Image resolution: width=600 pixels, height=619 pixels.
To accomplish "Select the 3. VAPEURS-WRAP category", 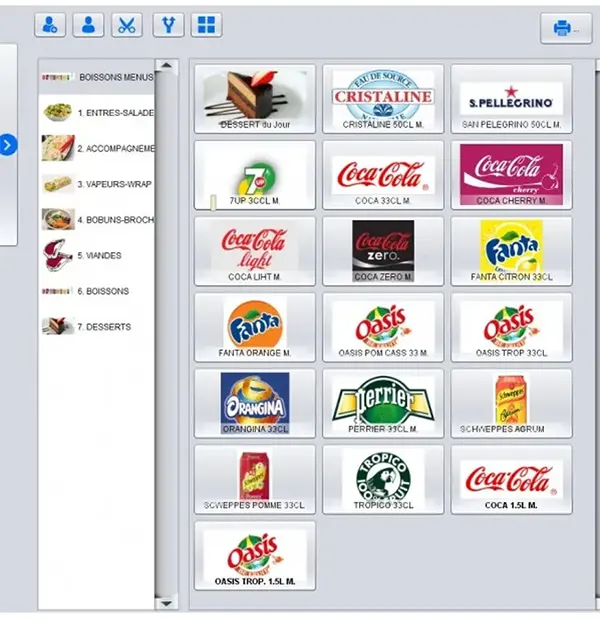I will 97,184.
